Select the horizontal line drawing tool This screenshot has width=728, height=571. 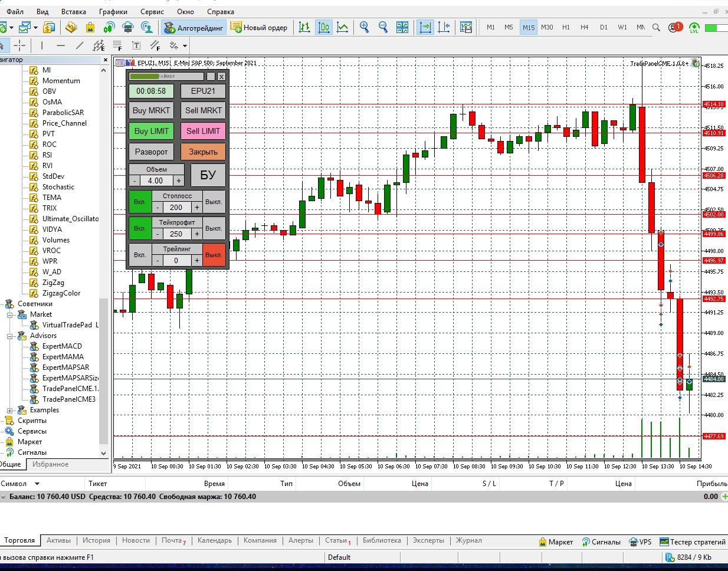(x=61, y=45)
